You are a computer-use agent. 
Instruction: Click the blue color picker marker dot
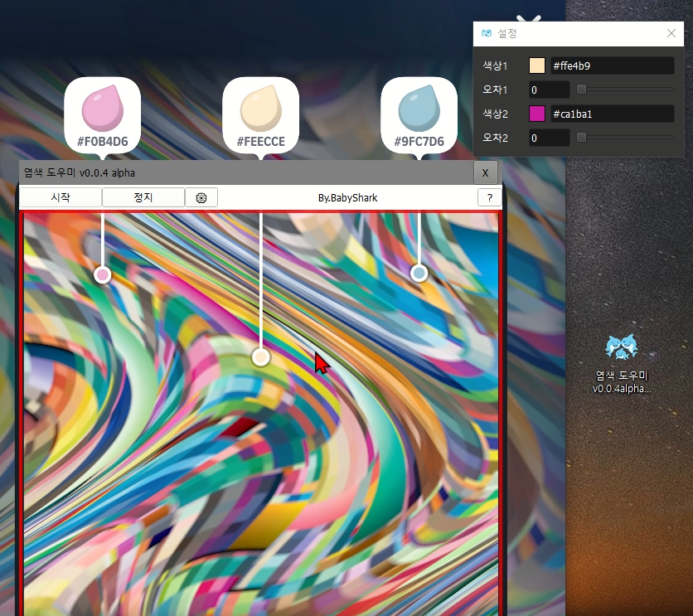point(419,273)
